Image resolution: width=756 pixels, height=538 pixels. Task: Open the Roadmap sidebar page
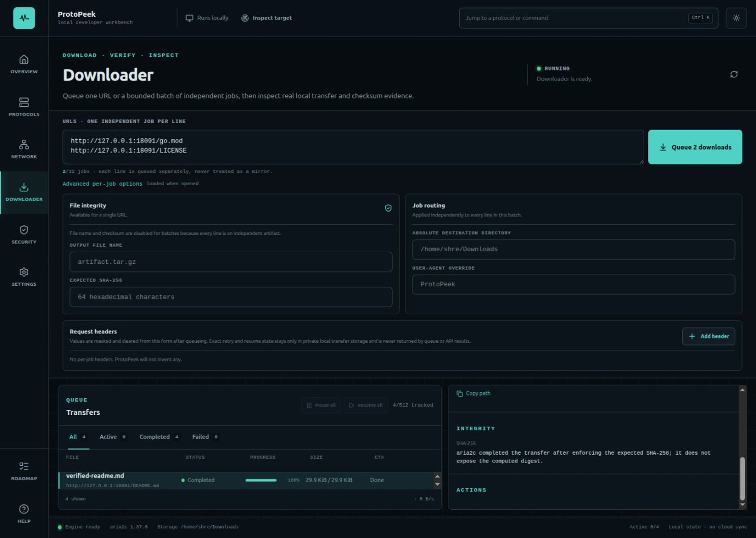(24, 471)
